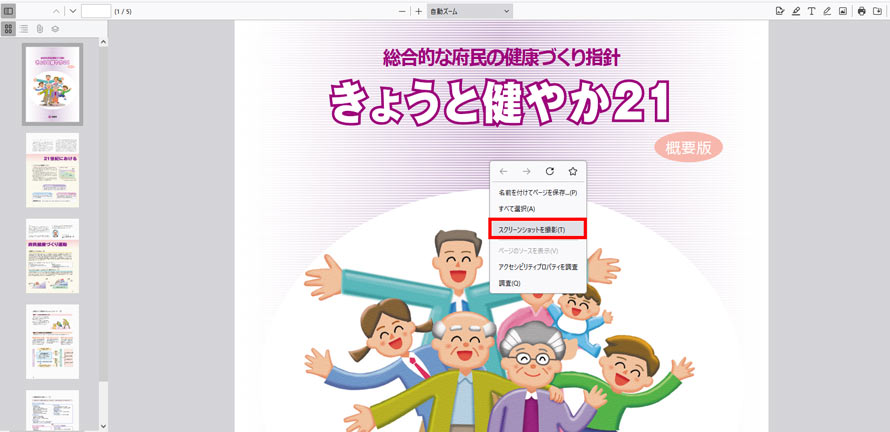Show attachments view in sidebar
Image resolution: width=890 pixels, height=432 pixels.
click(39, 28)
